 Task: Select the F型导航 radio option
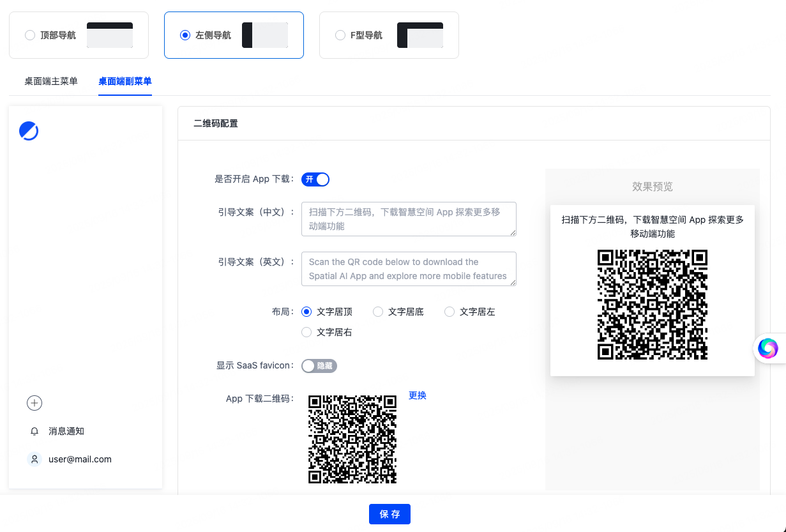pyautogui.click(x=340, y=36)
